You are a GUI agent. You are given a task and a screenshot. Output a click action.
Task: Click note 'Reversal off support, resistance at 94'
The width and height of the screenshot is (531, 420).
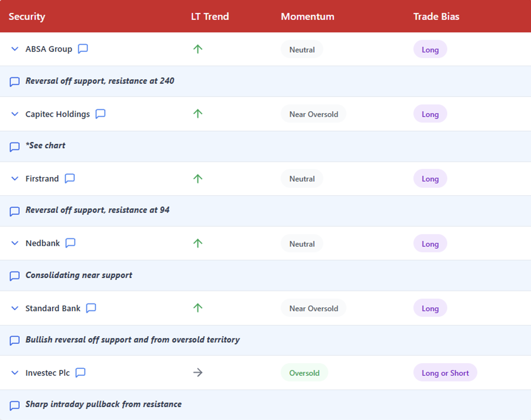[x=97, y=210]
